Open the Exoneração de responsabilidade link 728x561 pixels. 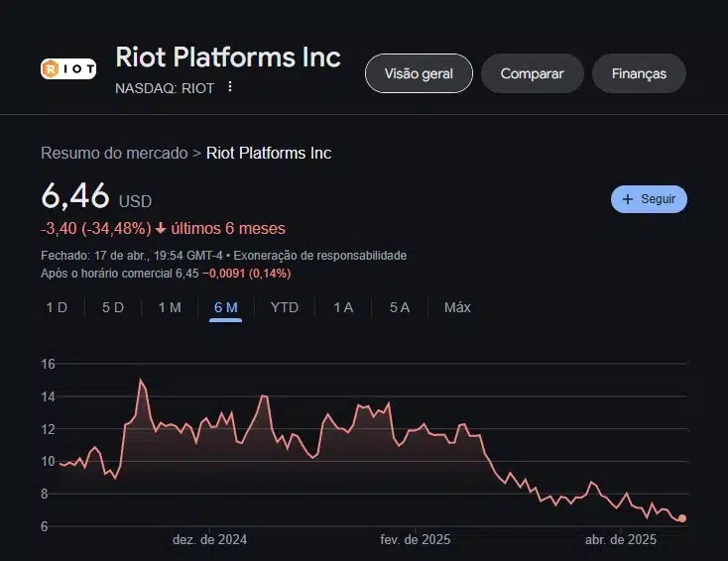pyautogui.click(x=320, y=256)
